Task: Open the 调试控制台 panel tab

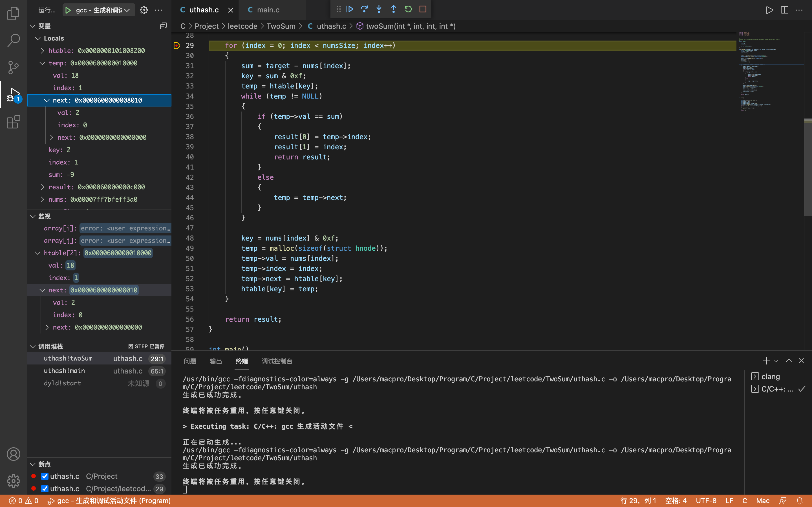Action: click(x=277, y=361)
